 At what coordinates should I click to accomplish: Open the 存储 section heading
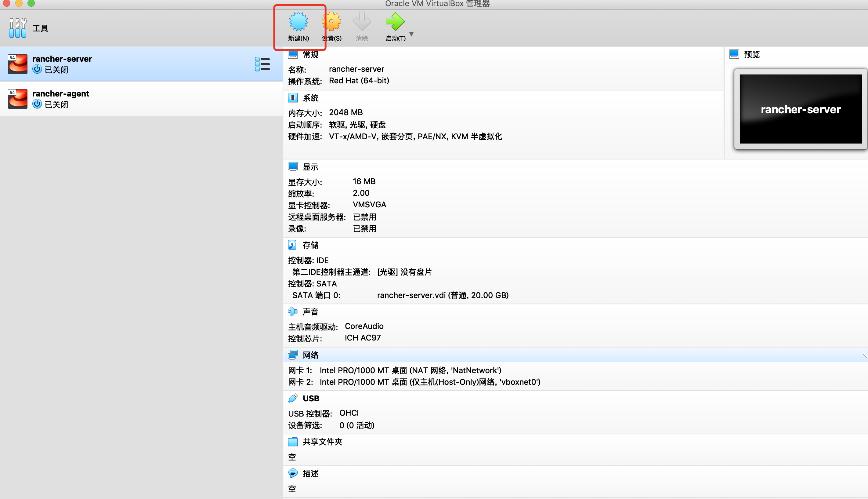(x=310, y=245)
